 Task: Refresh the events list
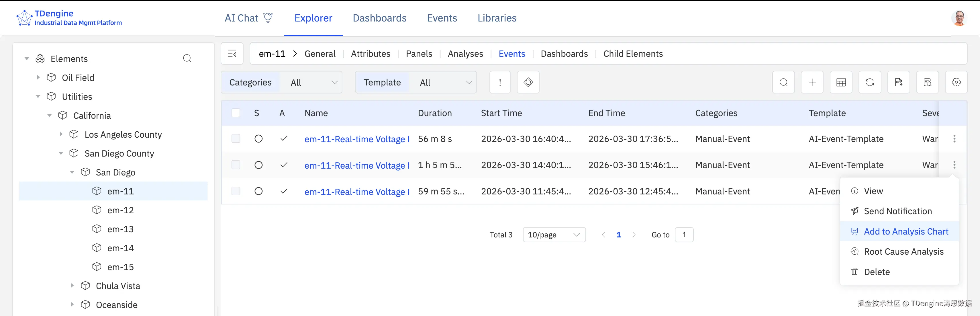(x=870, y=82)
